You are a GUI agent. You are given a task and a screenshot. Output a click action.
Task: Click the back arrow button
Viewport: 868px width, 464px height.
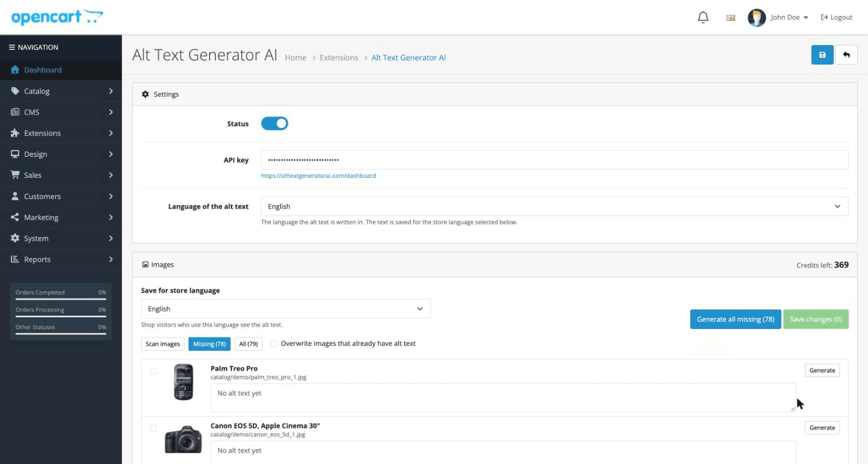846,55
